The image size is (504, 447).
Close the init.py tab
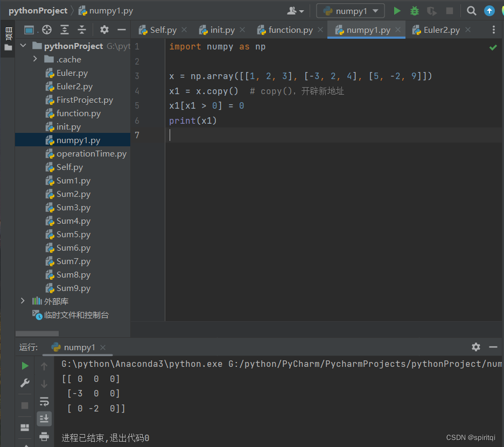242,30
